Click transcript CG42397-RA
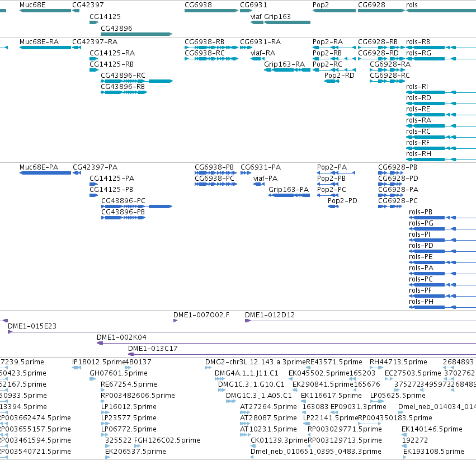This screenshot has width=476, height=460. pos(95,41)
